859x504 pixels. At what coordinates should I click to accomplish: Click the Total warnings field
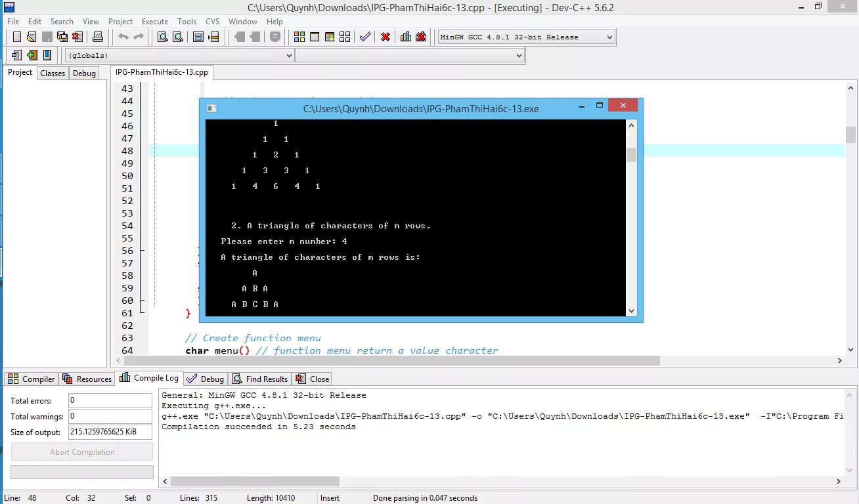[x=110, y=416]
